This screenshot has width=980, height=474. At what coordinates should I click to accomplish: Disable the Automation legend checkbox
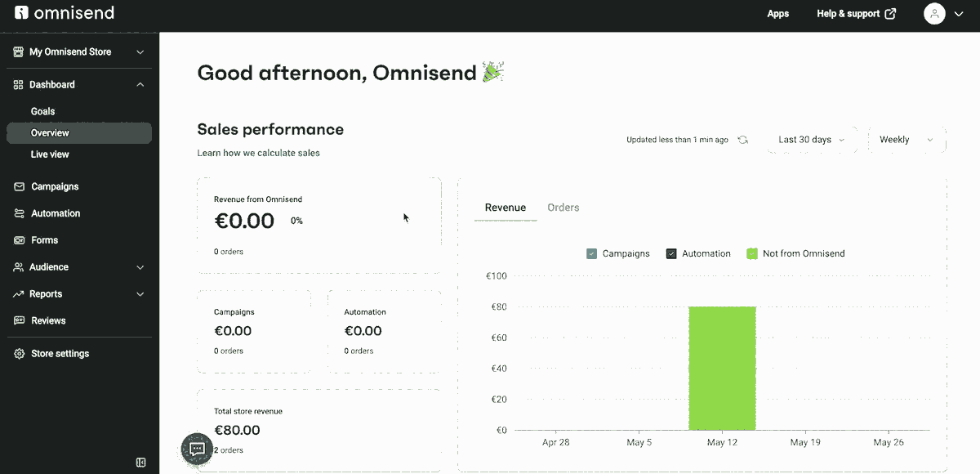point(672,253)
